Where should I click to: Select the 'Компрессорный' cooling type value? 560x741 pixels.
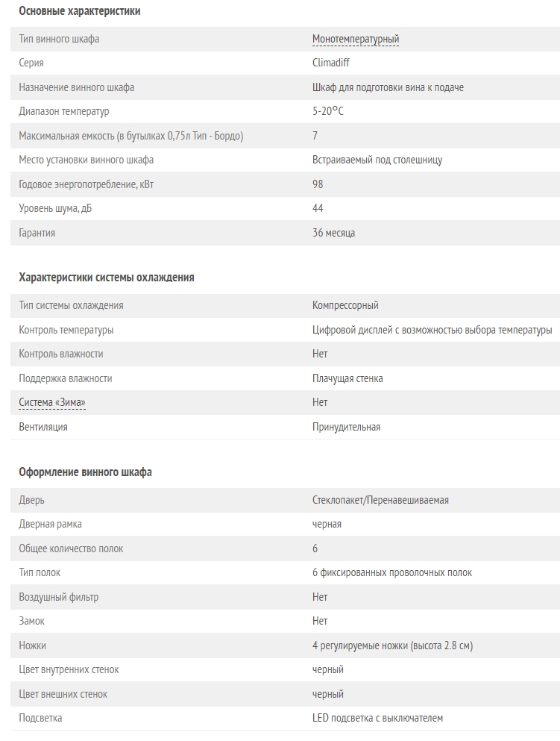click(x=345, y=305)
